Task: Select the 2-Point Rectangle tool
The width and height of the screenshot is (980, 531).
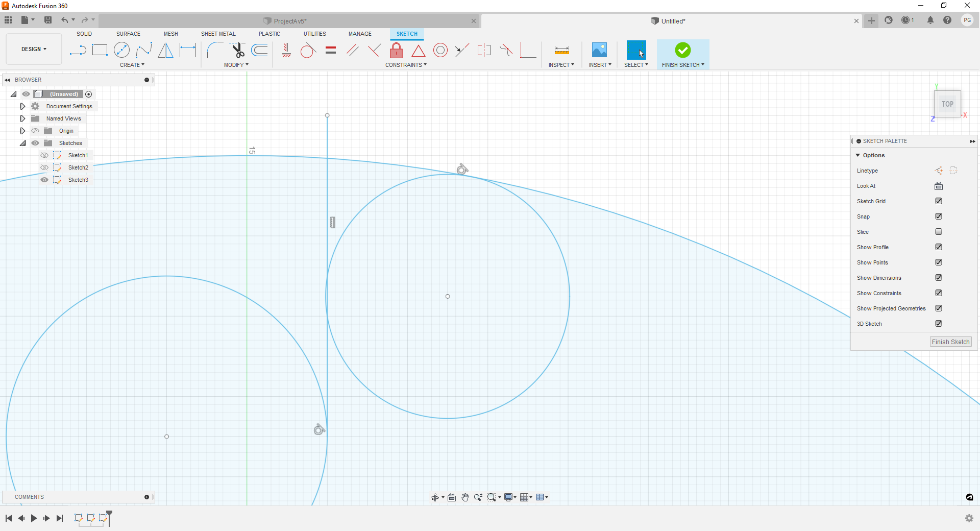Action: pyautogui.click(x=100, y=50)
